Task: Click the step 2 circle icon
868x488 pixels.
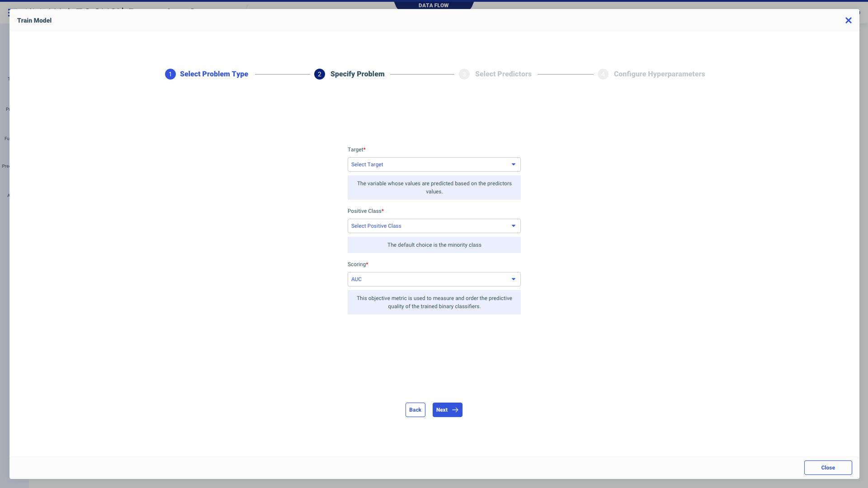Action: coord(319,74)
